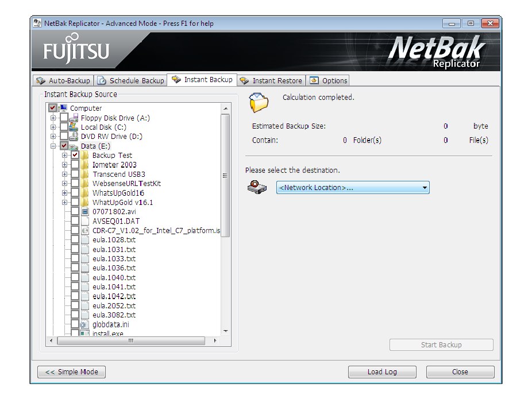Select the eula.1042.txt file name

click(x=114, y=296)
